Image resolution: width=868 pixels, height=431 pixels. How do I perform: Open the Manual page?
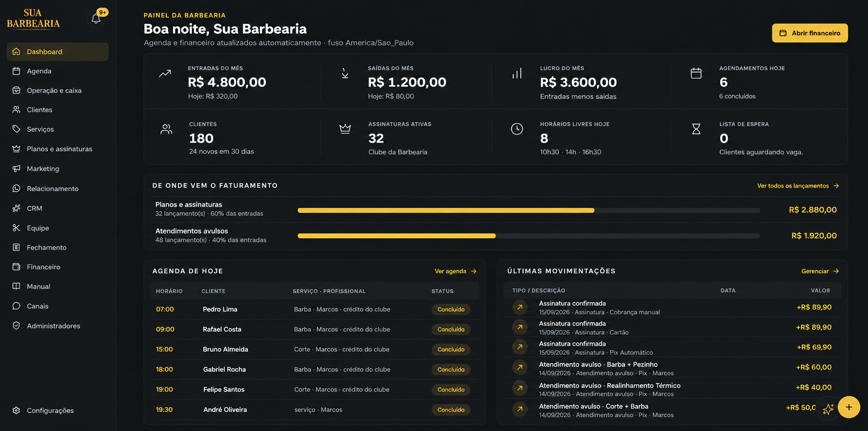click(58, 287)
